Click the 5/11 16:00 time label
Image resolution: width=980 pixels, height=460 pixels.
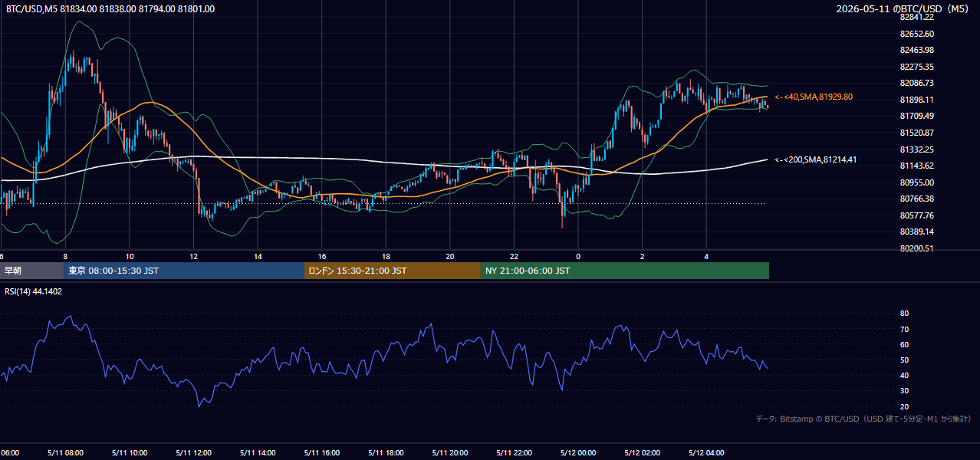(322, 453)
